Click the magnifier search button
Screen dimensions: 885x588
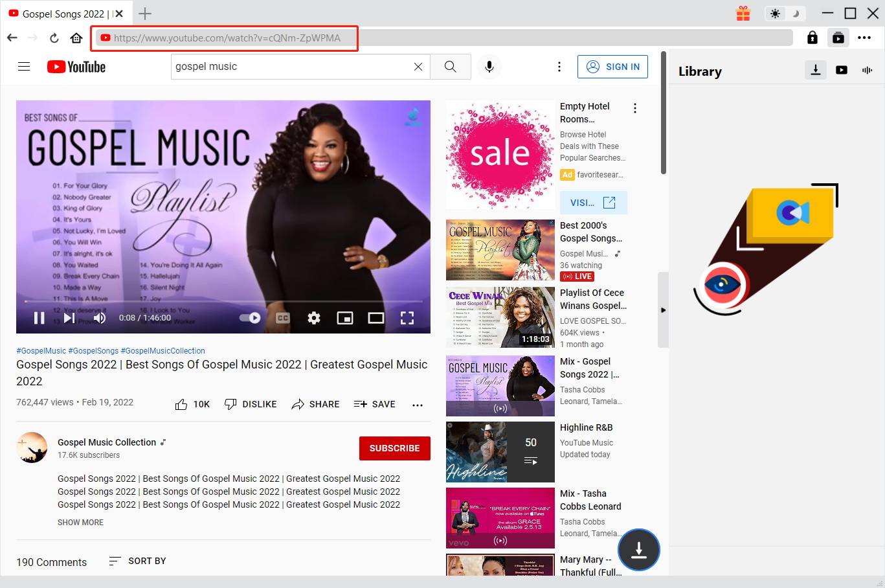[x=451, y=67]
